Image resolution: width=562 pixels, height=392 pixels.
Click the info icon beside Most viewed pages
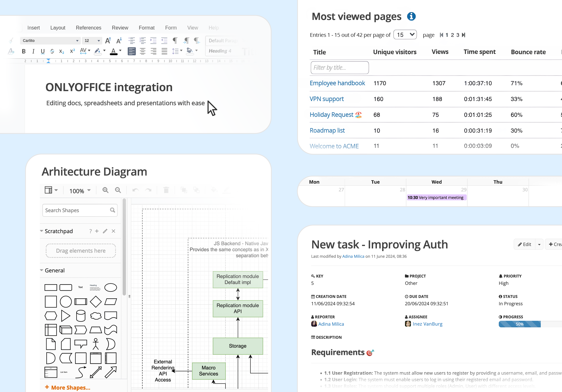pos(411,16)
